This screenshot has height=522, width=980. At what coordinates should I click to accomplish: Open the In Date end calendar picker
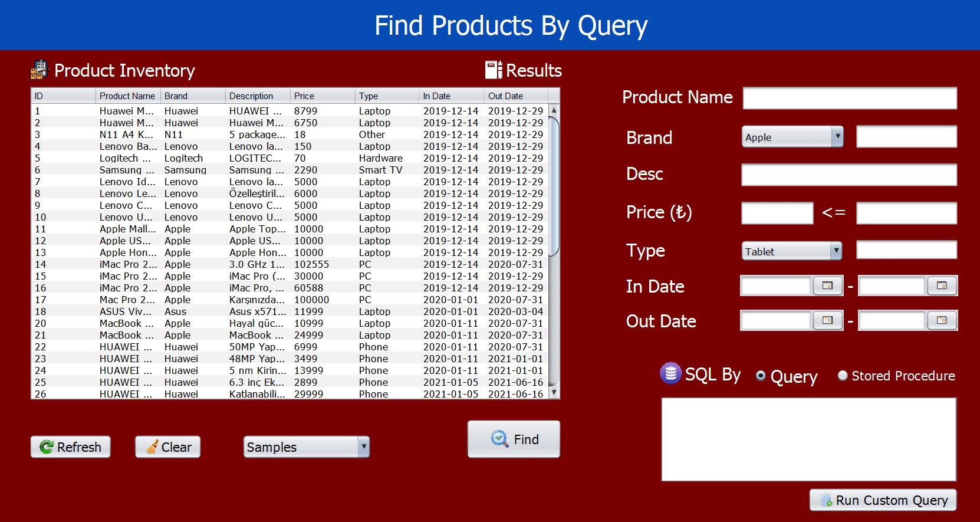coord(942,286)
